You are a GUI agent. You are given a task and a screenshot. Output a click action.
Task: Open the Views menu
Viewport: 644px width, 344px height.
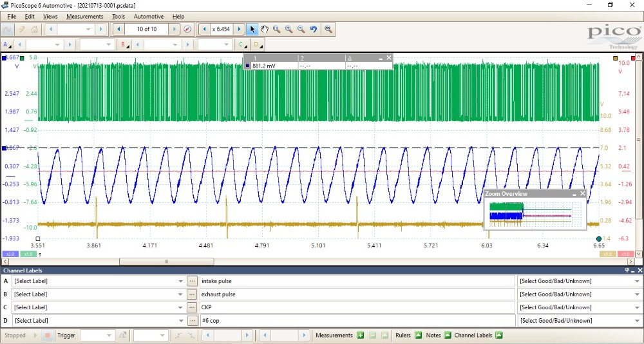click(50, 17)
